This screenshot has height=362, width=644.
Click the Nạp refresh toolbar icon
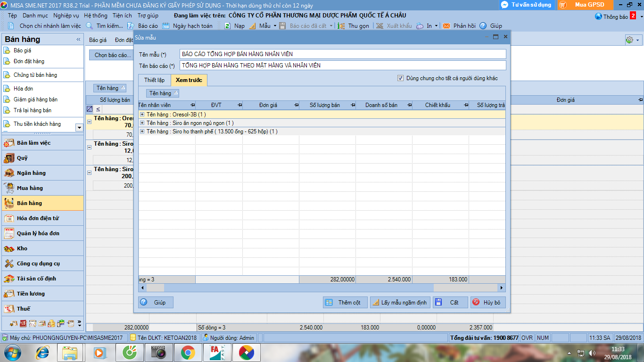pos(228,26)
